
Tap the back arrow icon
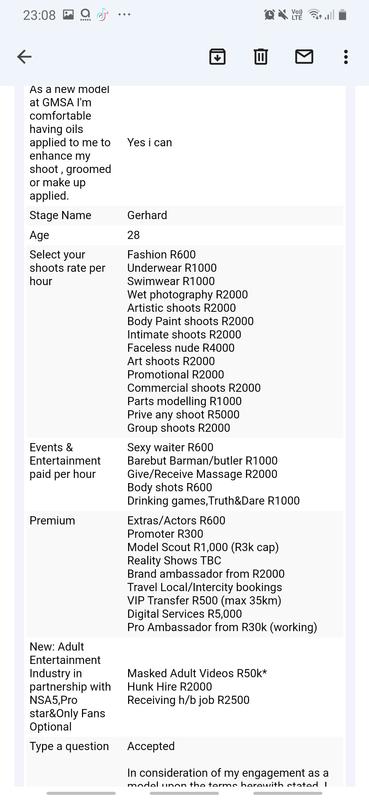[x=24, y=57]
